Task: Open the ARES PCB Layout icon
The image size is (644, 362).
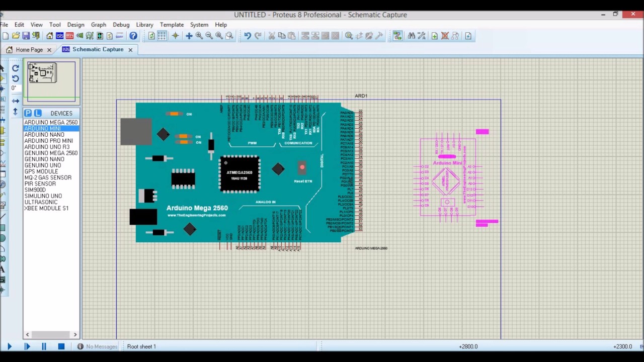Action: click(69, 36)
